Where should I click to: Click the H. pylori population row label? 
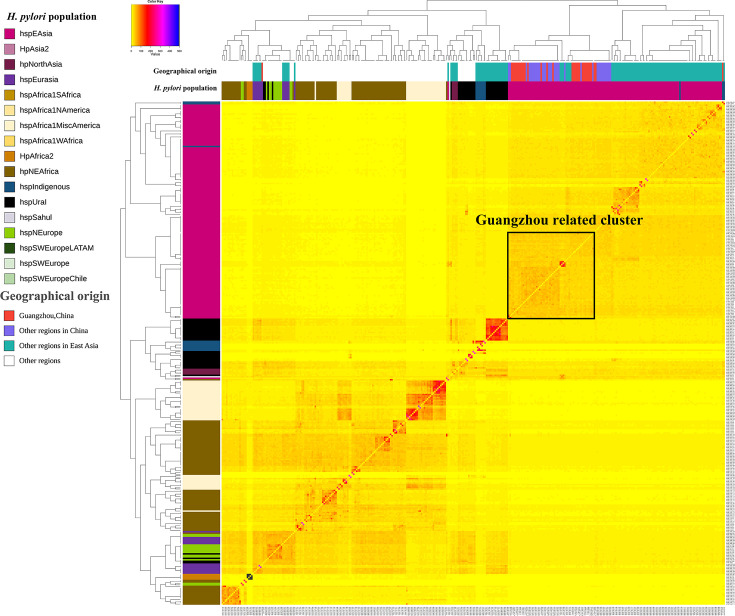point(185,88)
